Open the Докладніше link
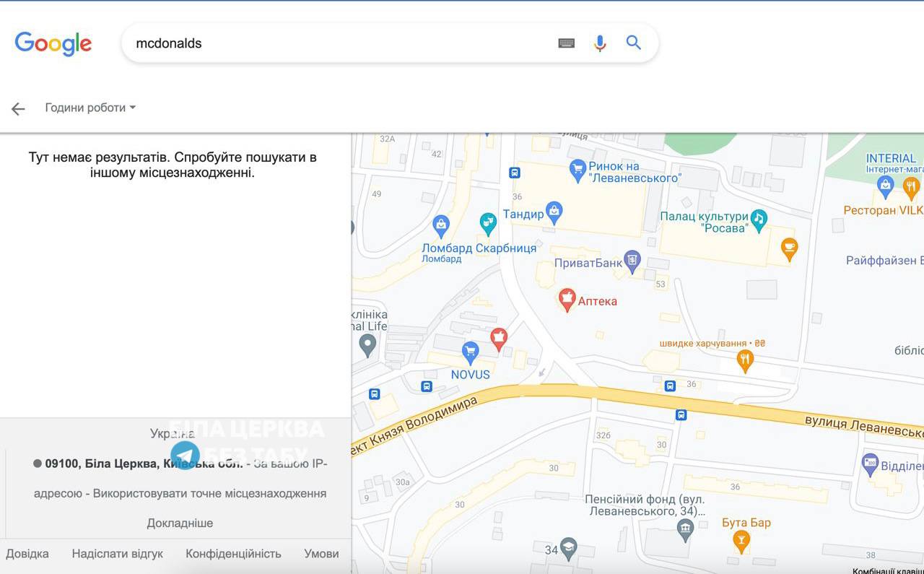The height and width of the screenshot is (574, 924). pyautogui.click(x=180, y=523)
